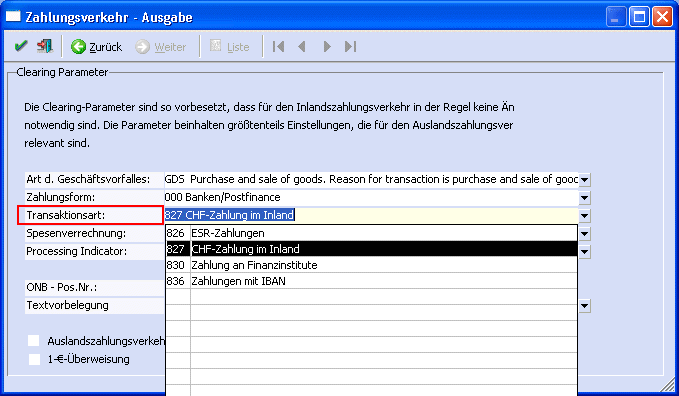Open the Liste view button
This screenshot has height=396, width=679.
tap(230, 47)
